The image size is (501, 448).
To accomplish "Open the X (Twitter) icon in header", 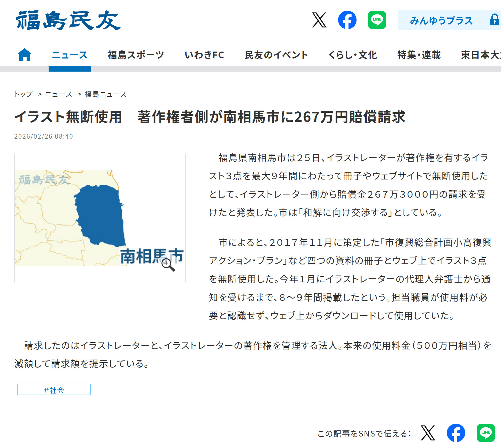I will point(319,20).
